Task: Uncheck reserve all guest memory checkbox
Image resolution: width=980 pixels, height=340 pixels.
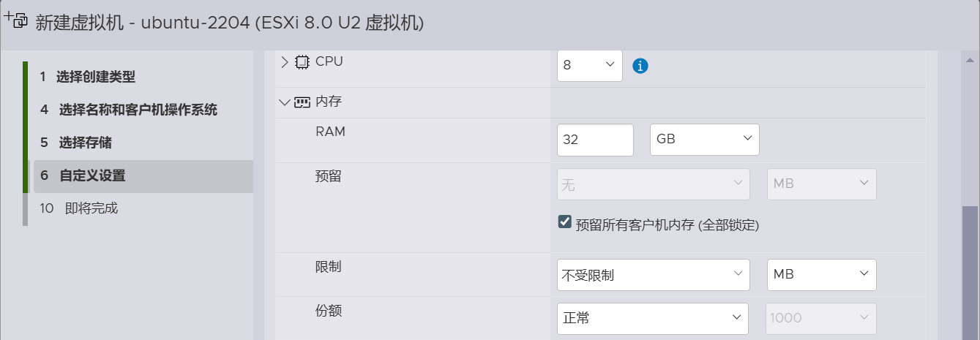Action: (564, 222)
